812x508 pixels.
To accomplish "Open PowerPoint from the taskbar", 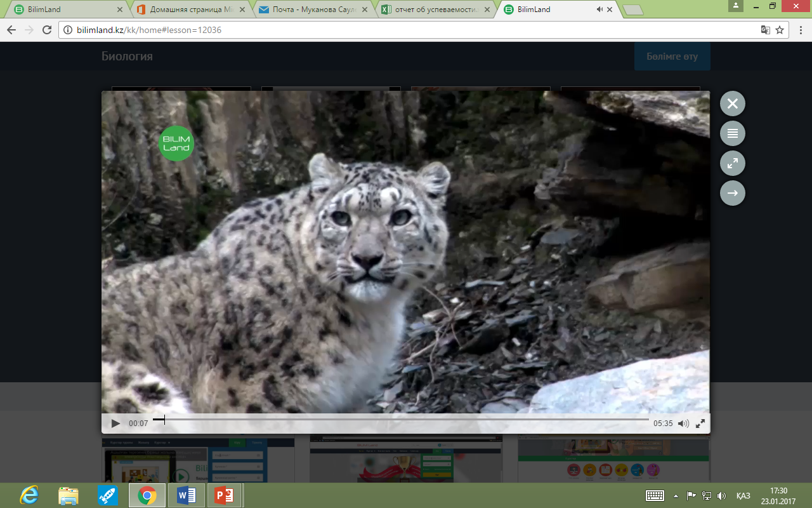I will point(225,495).
